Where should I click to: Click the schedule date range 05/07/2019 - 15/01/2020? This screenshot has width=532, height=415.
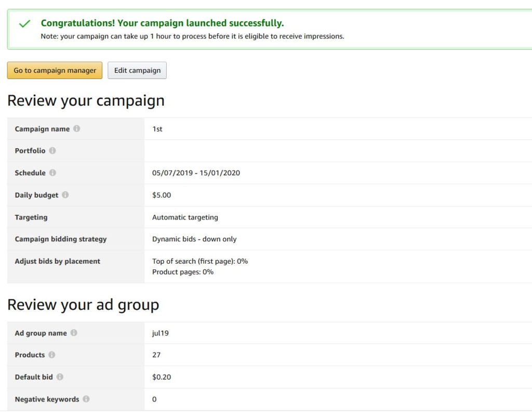click(196, 173)
